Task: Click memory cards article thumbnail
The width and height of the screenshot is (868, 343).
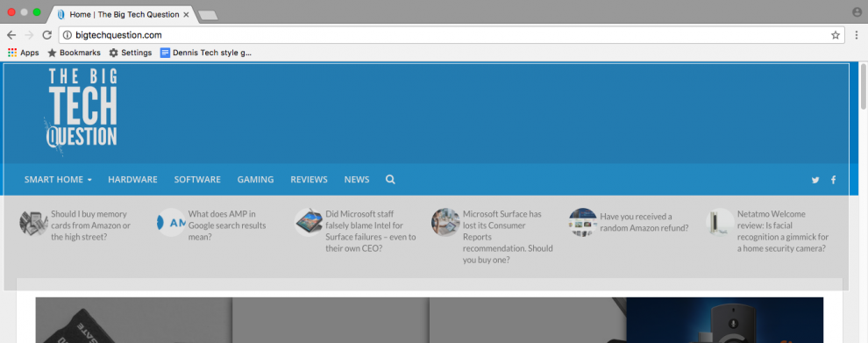Action: pos(34,223)
